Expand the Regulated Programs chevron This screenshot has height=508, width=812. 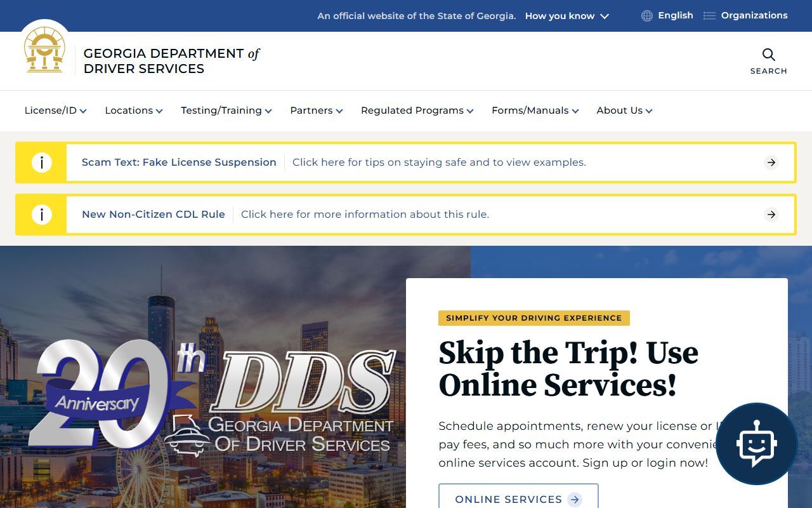(470, 111)
